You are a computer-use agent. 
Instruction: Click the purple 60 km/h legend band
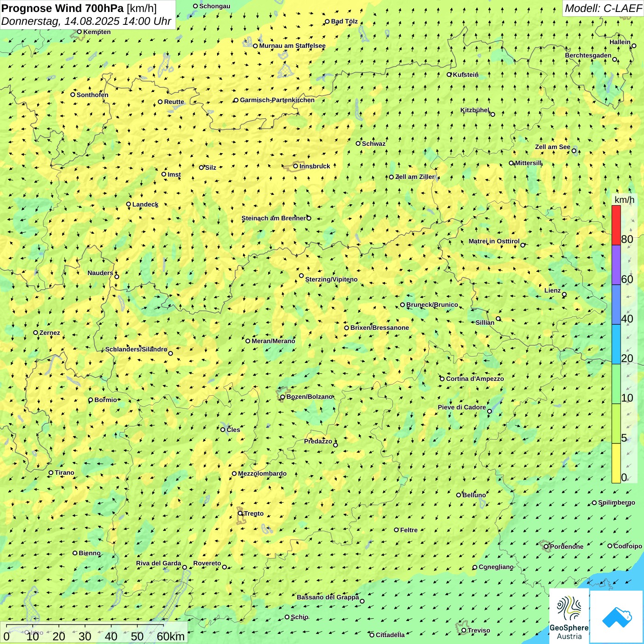click(616, 264)
